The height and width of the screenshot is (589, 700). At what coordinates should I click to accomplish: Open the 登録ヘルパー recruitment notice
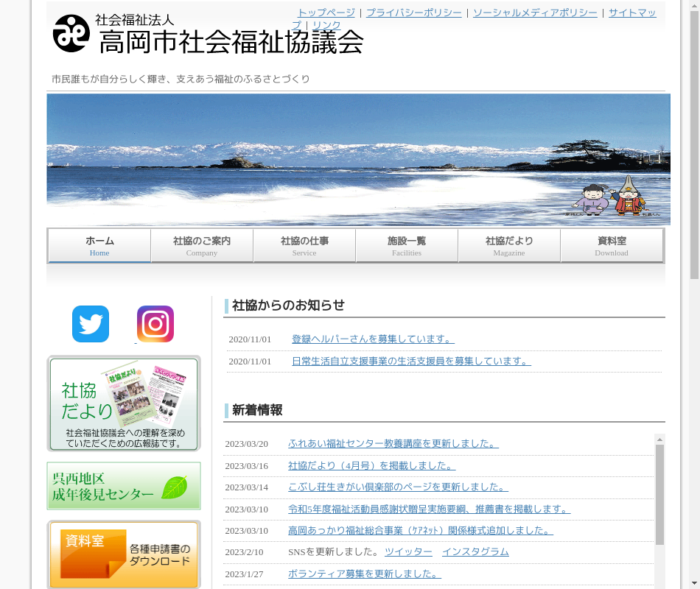pos(373,339)
